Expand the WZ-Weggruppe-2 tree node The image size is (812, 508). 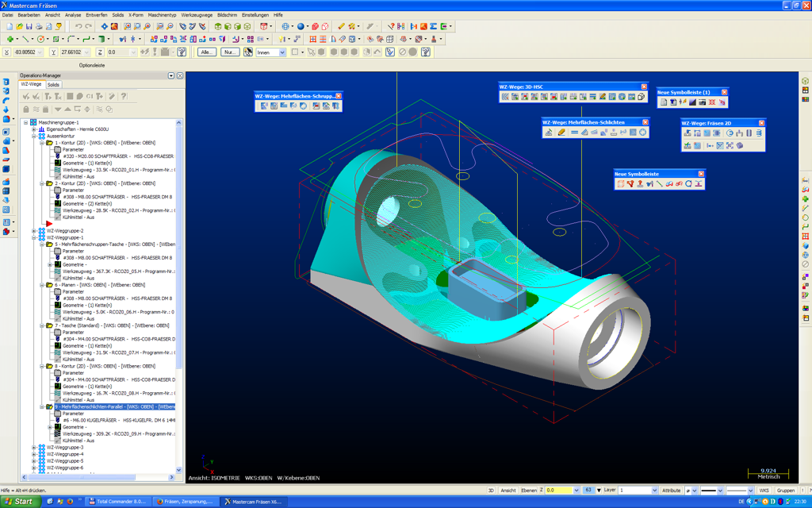34,231
